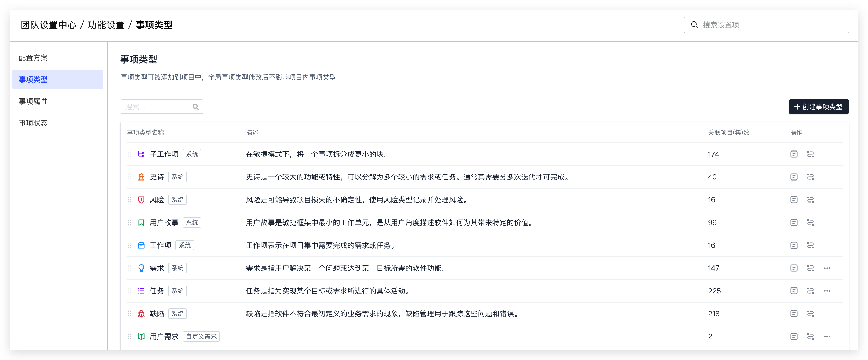
Task: Click the count 218 in 缺陷 row
Action: click(713, 313)
